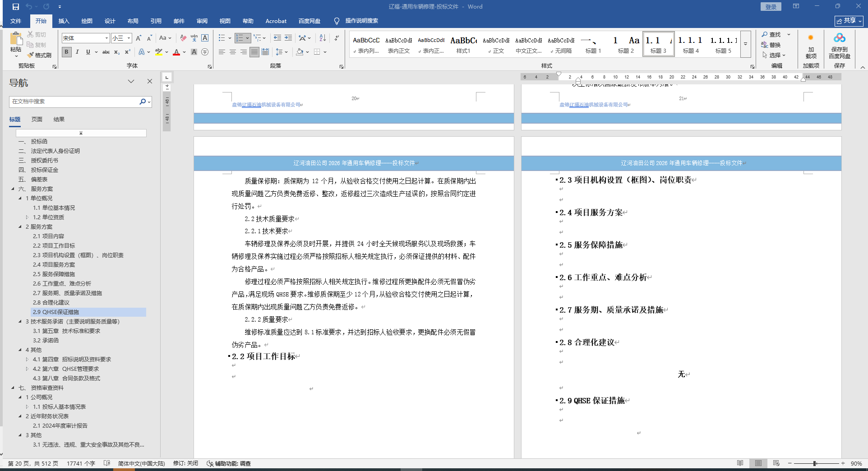Click the show paragraph marks icon
Image resolution: width=868 pixels, height=471 pixels.
pyautogui.click(x=337, y=38)
